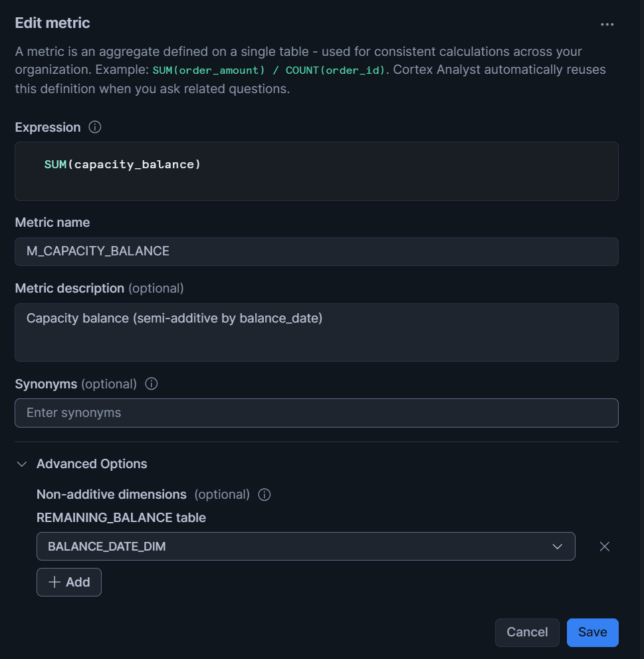Focus the M_CAPACITY_BALANCE metric name field
Image resolution: width=644 pixels, height=659 pixels.
coord(316,251)
